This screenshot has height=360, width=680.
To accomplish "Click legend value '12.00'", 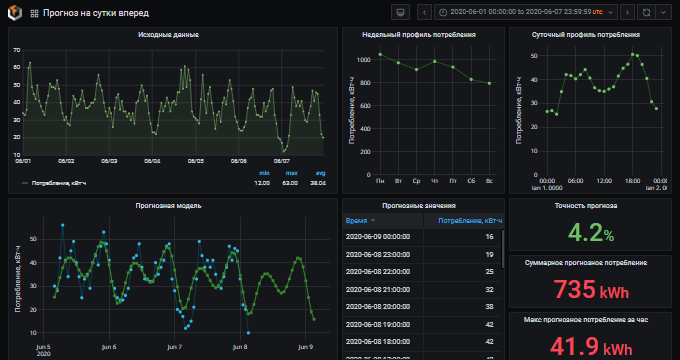I will [x=262, y=183].
